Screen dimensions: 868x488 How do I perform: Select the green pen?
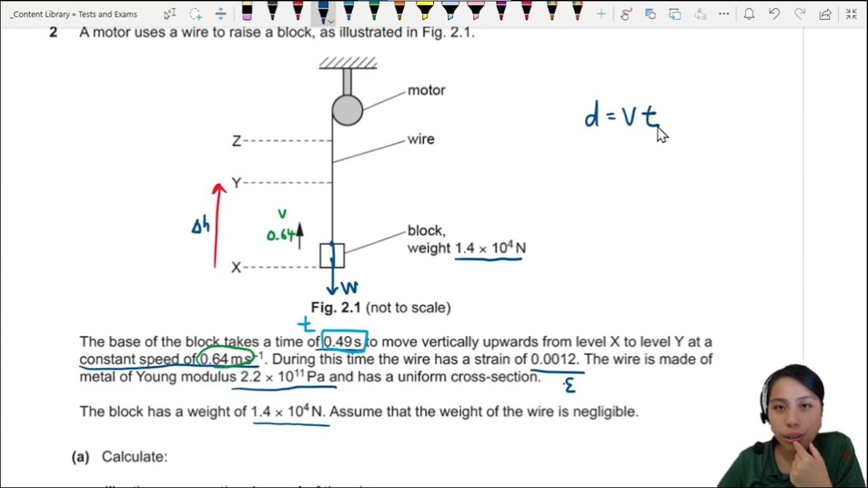(x=374, y=12)
